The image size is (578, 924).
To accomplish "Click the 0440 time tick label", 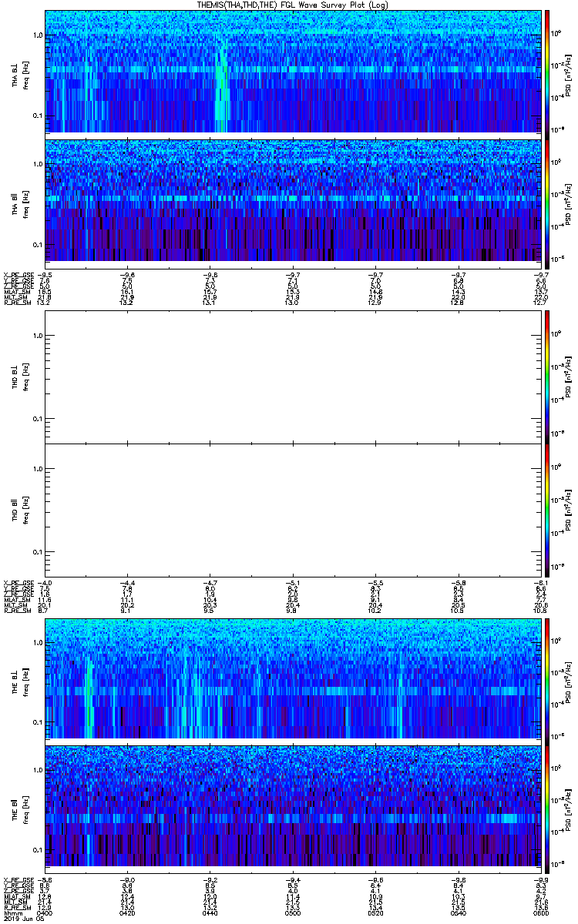I will [209, 912].
